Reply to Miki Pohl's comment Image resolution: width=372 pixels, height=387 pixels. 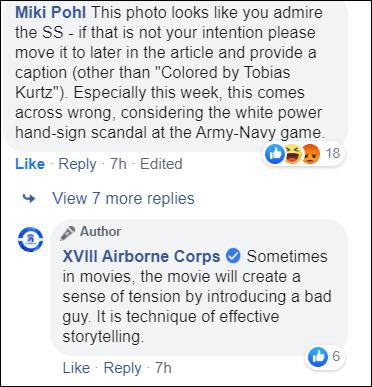coord(77,164)
